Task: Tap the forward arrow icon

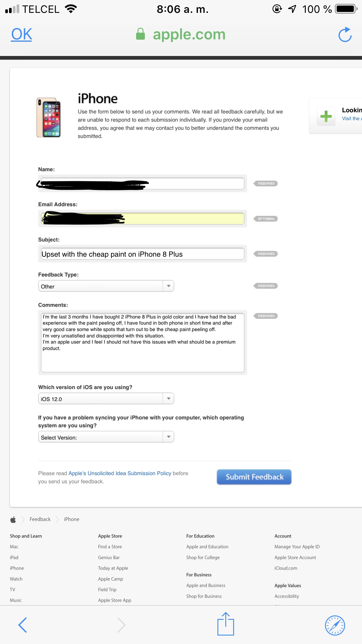Action: [x=121, y=625]
